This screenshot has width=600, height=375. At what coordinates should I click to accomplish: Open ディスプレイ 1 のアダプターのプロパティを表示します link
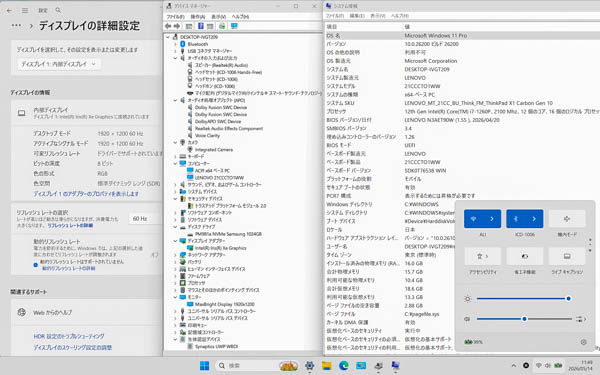86,194
